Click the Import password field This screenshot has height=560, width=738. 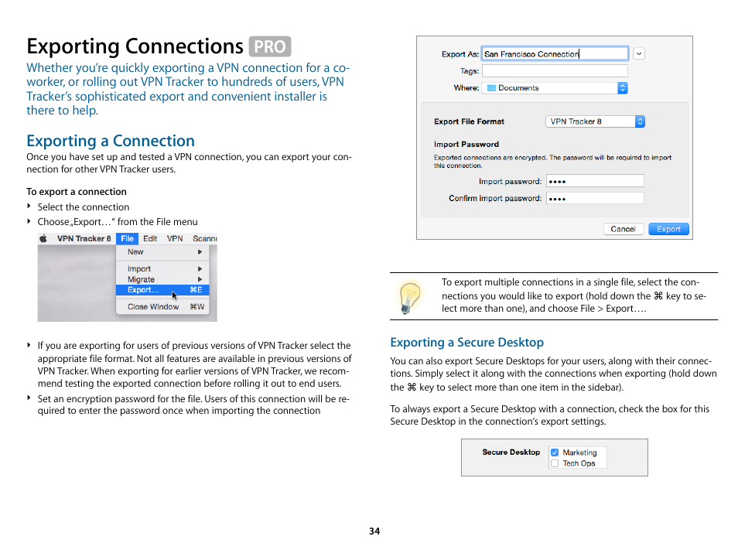[x=595, y=181]
